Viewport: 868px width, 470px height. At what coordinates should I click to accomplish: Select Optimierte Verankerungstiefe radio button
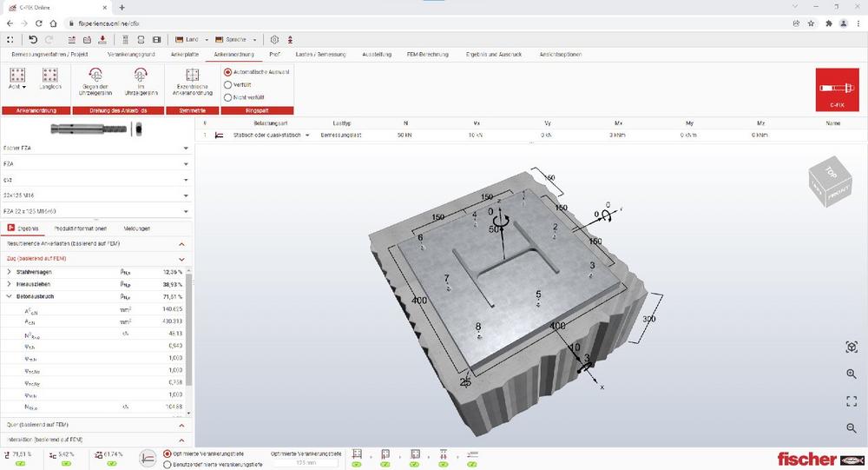[x=168, y=453]
